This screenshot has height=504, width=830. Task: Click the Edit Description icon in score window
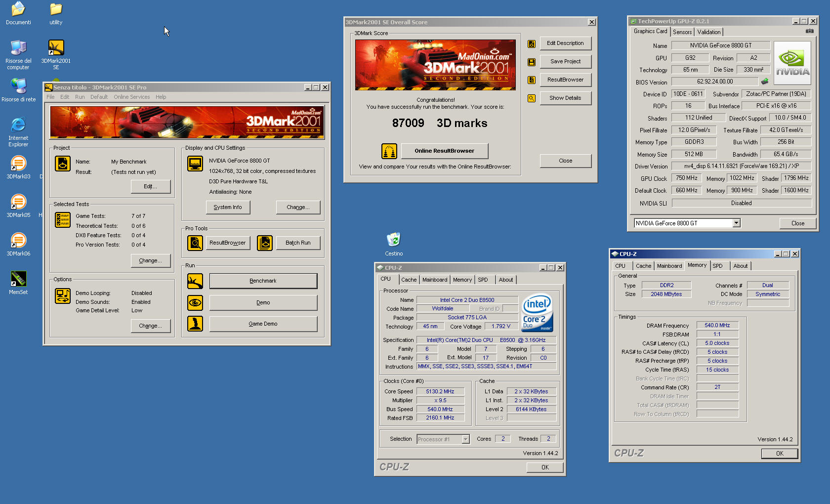532,43
